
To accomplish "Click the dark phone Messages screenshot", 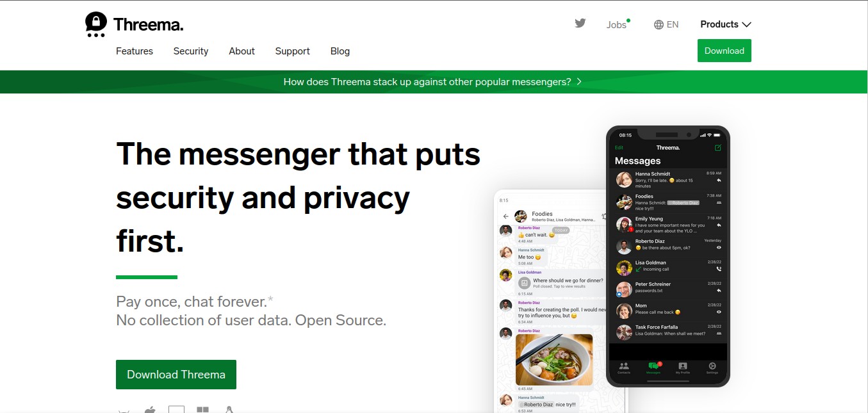I will [668, 257].
